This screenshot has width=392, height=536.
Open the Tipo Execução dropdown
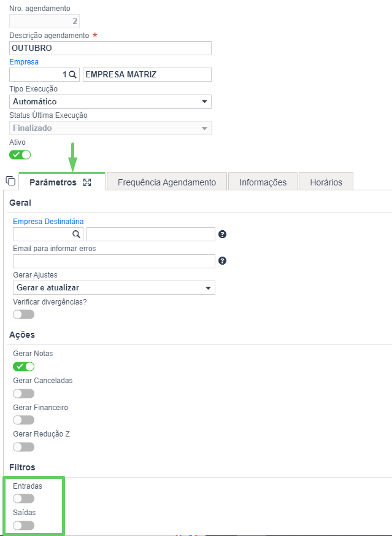click(x=110, y=101)
